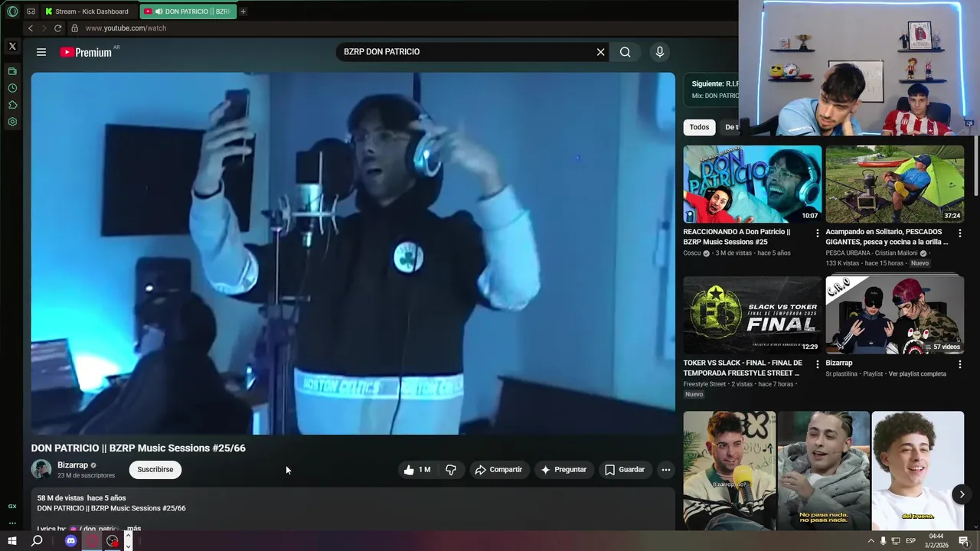Viewport: 980px width, 551px height.
Task: Show site security info via padlock icon
Action: [x=74, y=28]
